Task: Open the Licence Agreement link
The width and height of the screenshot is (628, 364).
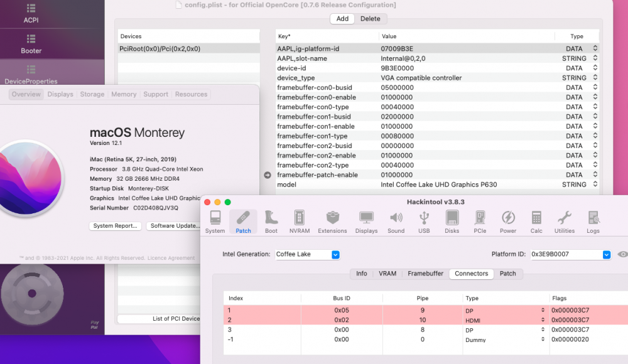Action: click(x=171, y=258)
